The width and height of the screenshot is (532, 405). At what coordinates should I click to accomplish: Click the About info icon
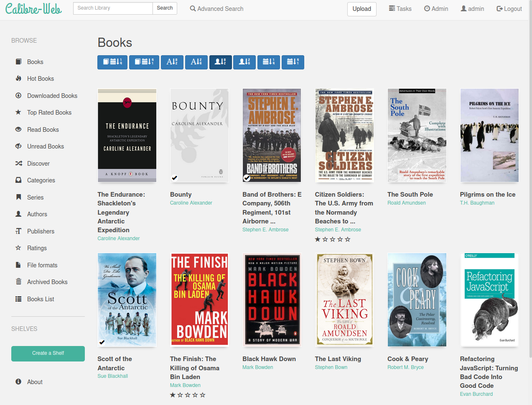click(18, 382)
